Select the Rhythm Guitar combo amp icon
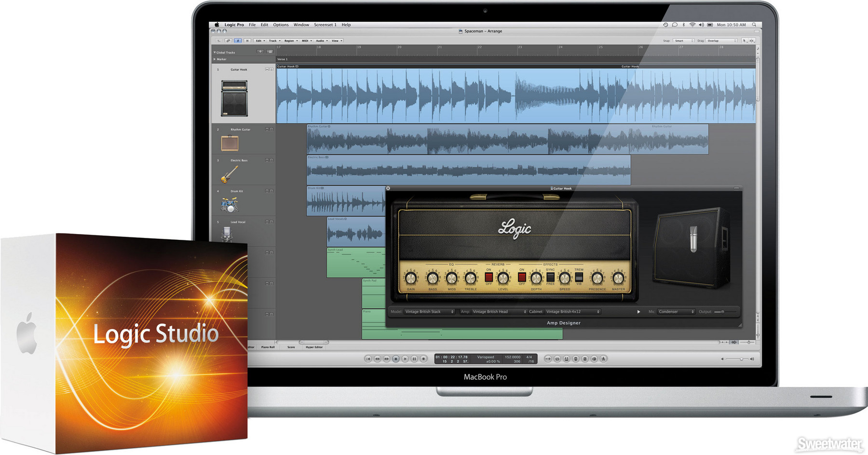This screenshot has height=455, width=868. click(x=230, y=143)
